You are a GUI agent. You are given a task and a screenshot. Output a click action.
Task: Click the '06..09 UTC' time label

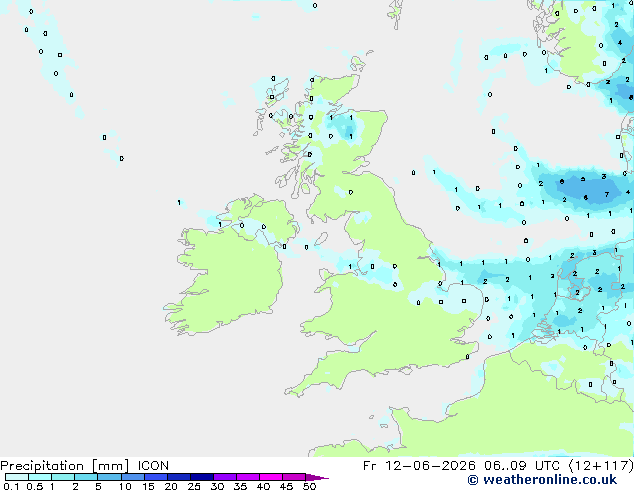point(522,466)
